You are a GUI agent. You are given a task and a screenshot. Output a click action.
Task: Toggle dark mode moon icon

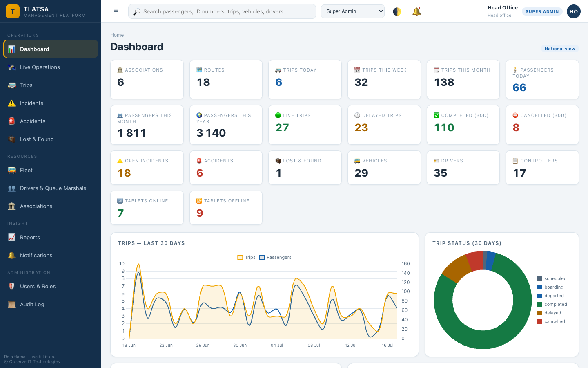point(397,11)
